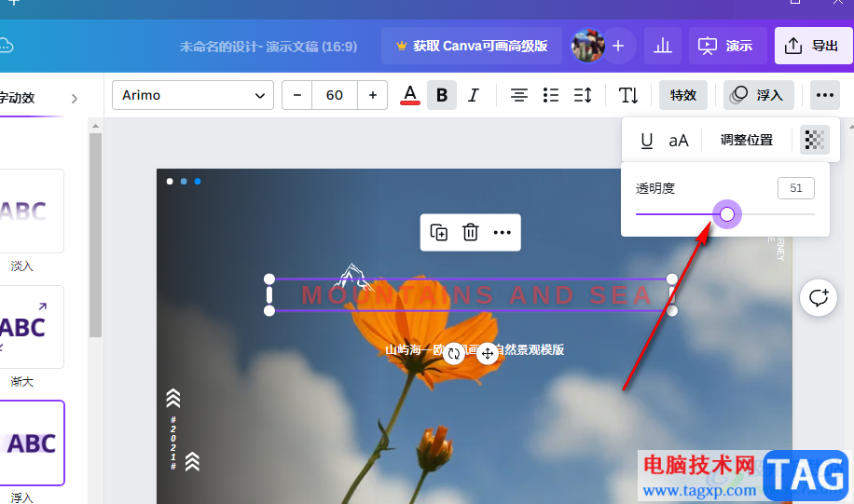Select the #2021# vertical text
The width and height of the screenshot is (854, 504).
click(173, 443)
